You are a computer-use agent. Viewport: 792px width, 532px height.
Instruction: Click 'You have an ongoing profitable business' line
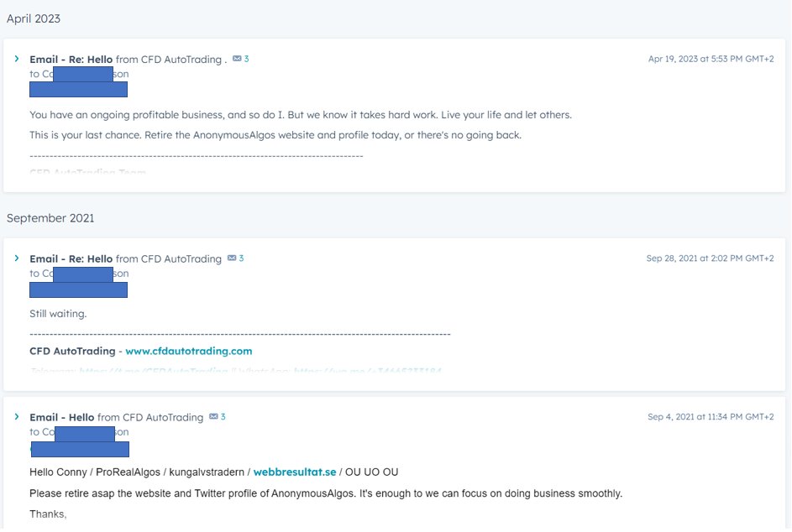tap(301, 115)
